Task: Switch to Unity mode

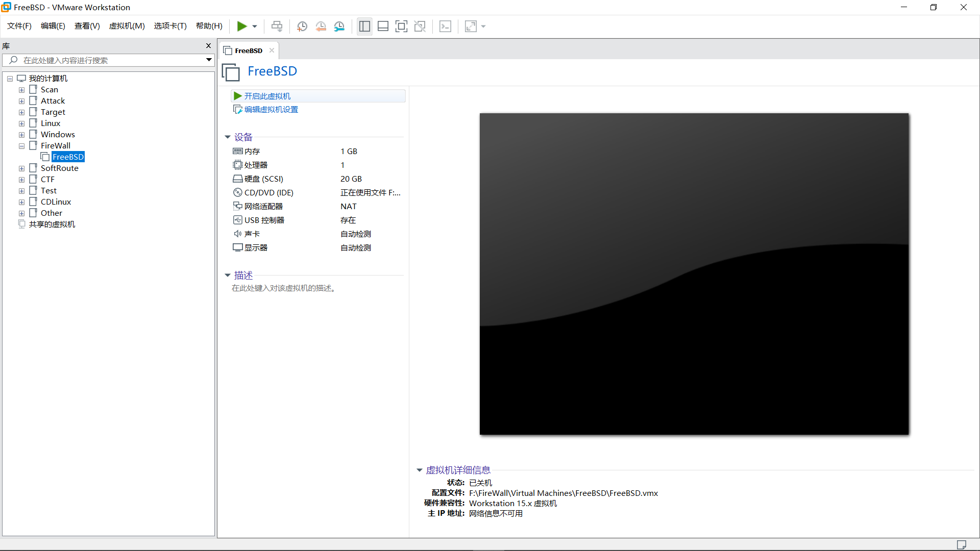Action: point(420,26)
